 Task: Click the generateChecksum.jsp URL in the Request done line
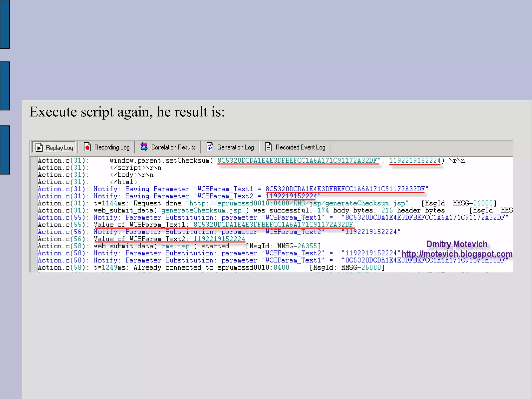(297, 203)
